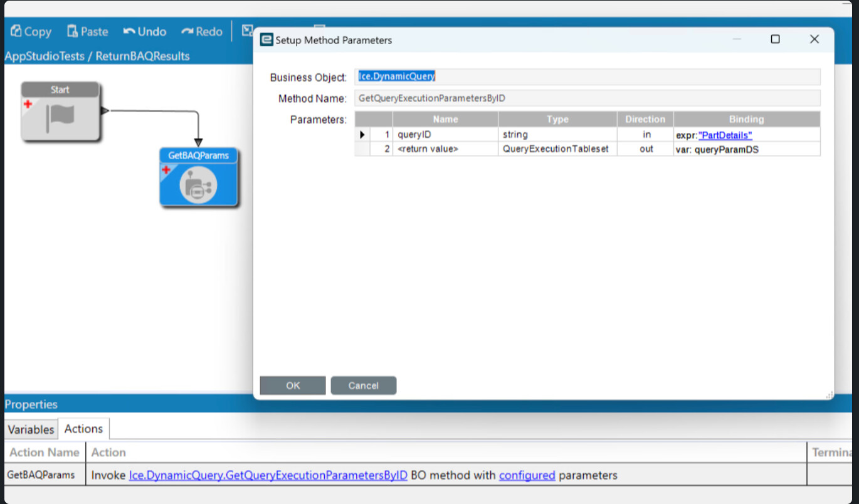Click the AppStudioTests / ReturnBAQResults breadcrumb

click(x=97, y=56)
